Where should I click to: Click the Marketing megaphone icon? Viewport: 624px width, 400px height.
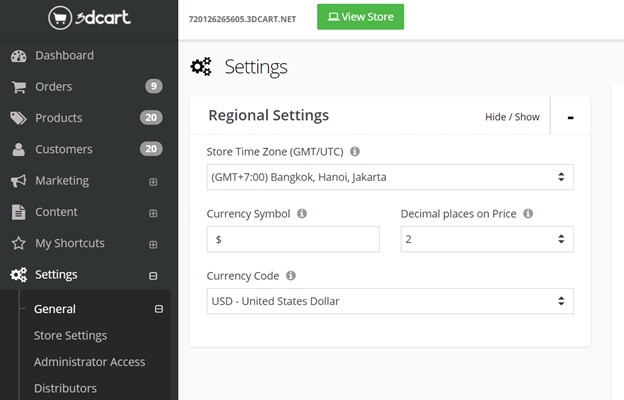click(18, 181)
